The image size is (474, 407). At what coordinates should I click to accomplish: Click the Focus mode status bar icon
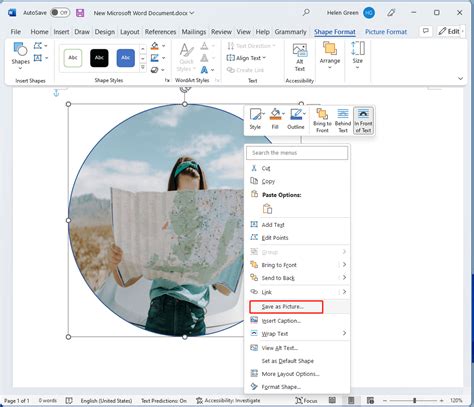coord(306,400)
